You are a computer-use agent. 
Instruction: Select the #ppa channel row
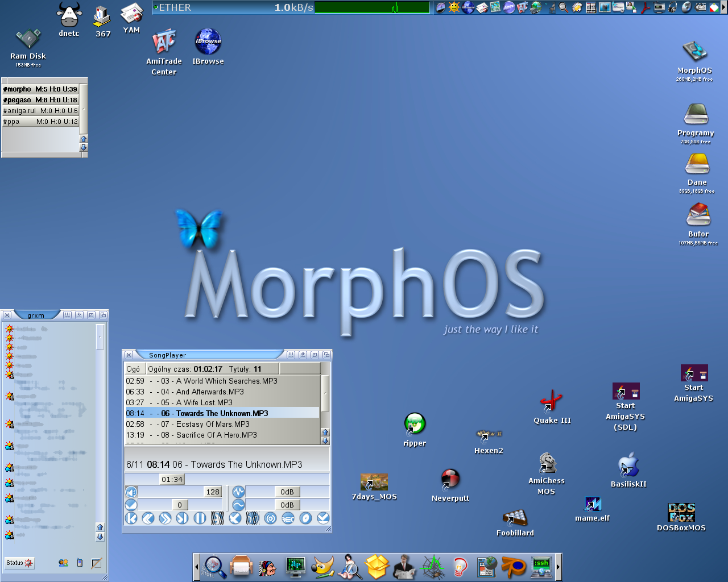pyautogui.click(x=40, y=122)
